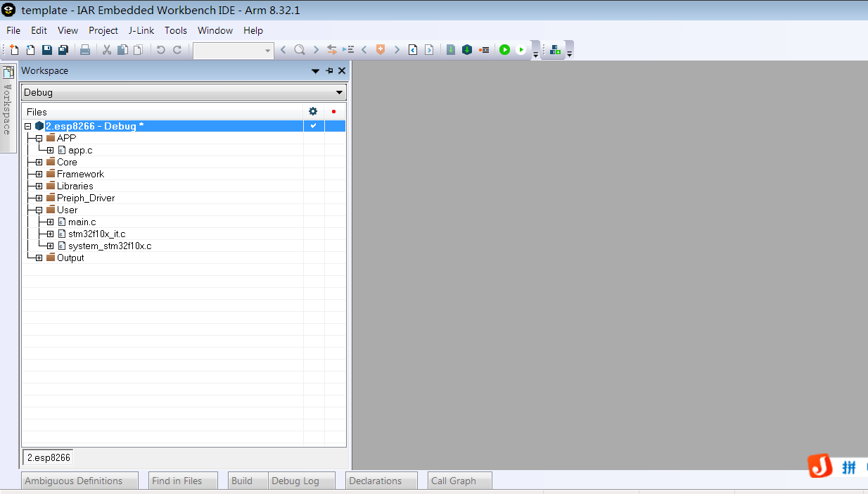
Task: Expand the main.c file node
Action: point(50,222)
